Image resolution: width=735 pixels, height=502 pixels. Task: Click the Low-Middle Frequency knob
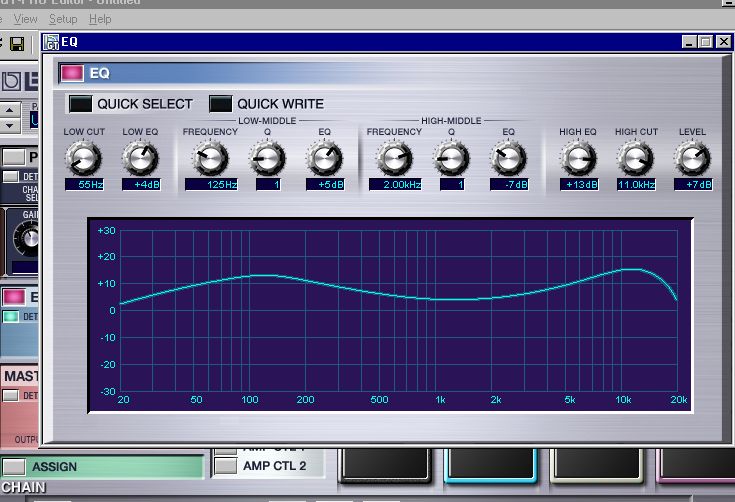tap(210, 158)
